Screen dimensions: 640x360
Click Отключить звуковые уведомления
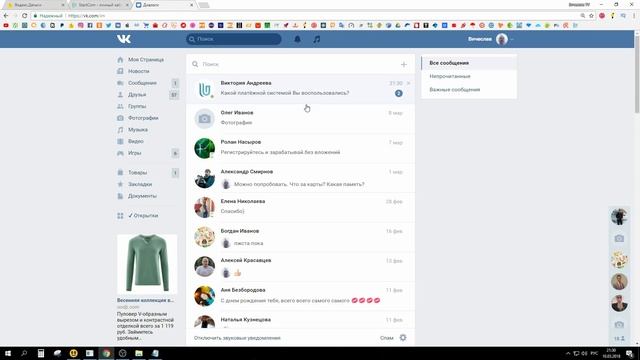237,338
